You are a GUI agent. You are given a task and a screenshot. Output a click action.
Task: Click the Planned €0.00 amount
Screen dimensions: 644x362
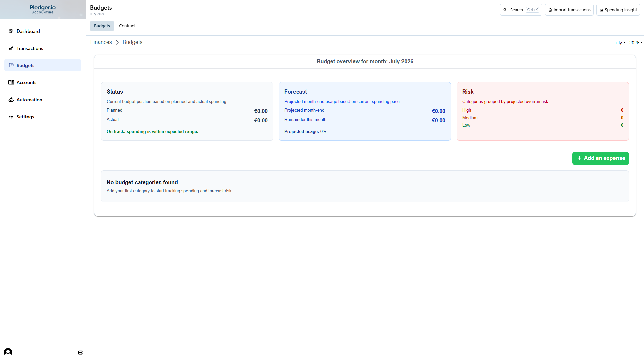tap(261, 111)
